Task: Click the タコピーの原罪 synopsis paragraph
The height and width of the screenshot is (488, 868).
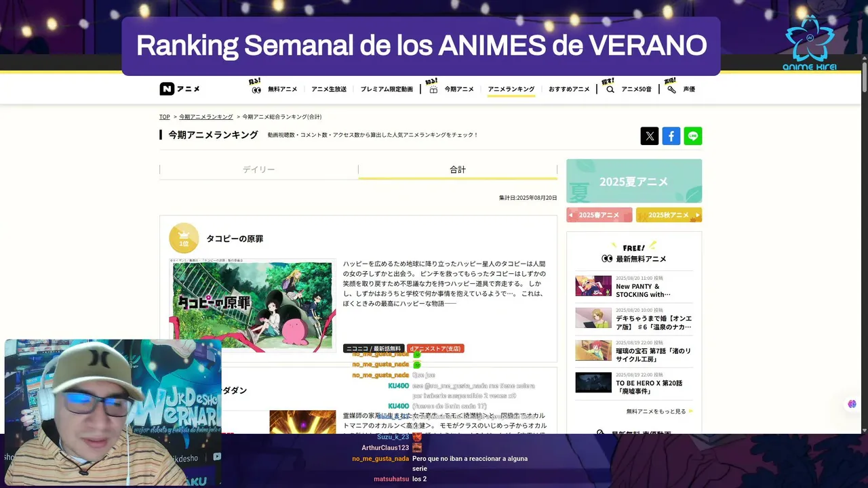Action: point(444,283)
